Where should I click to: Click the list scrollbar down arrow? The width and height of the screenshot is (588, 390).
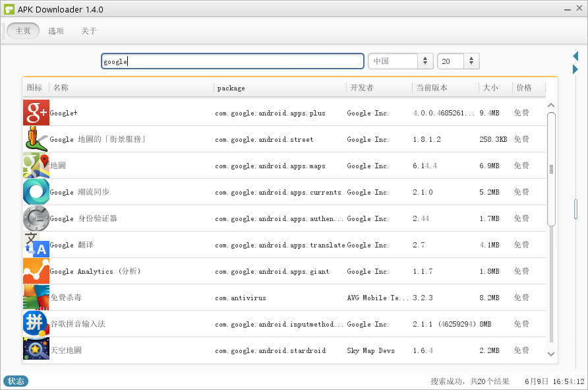pos(551,354)
